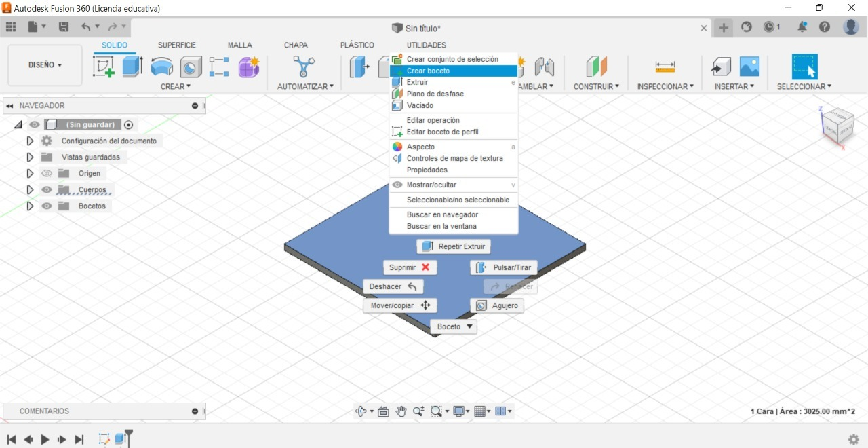Click the Insert Derive icon

point(721,67)
